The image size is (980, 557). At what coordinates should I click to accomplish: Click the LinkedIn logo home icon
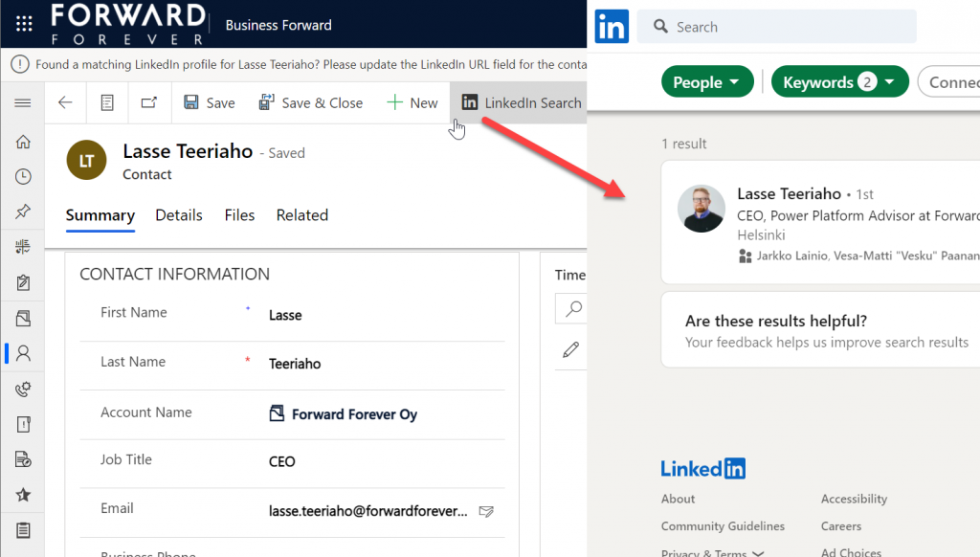tap(612, 26)
